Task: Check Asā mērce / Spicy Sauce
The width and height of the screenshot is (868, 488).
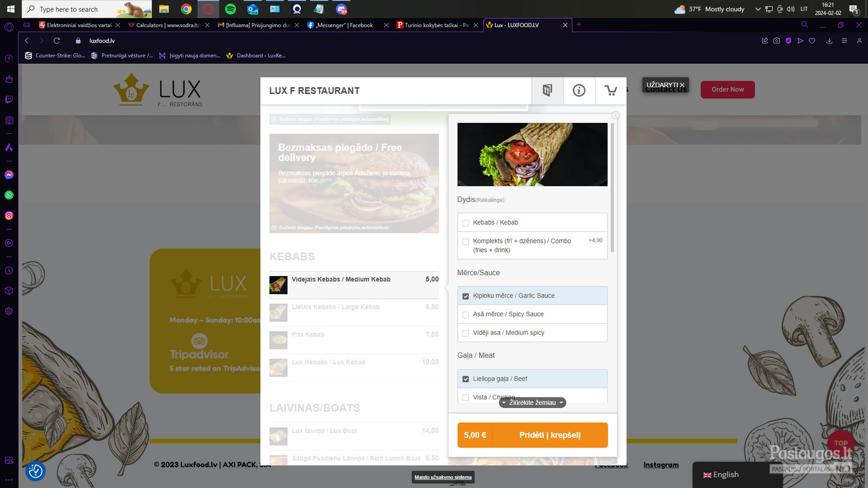Action: [465, 314]
